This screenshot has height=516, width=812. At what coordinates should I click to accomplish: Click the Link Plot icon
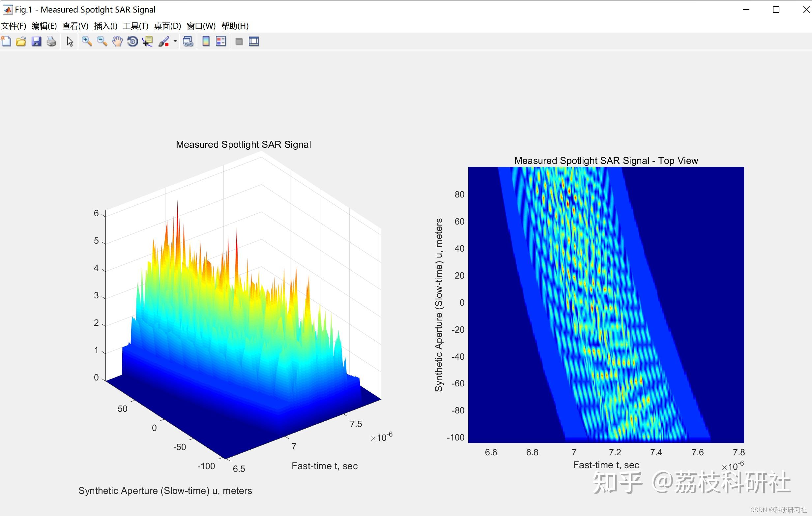coord(188,42)
